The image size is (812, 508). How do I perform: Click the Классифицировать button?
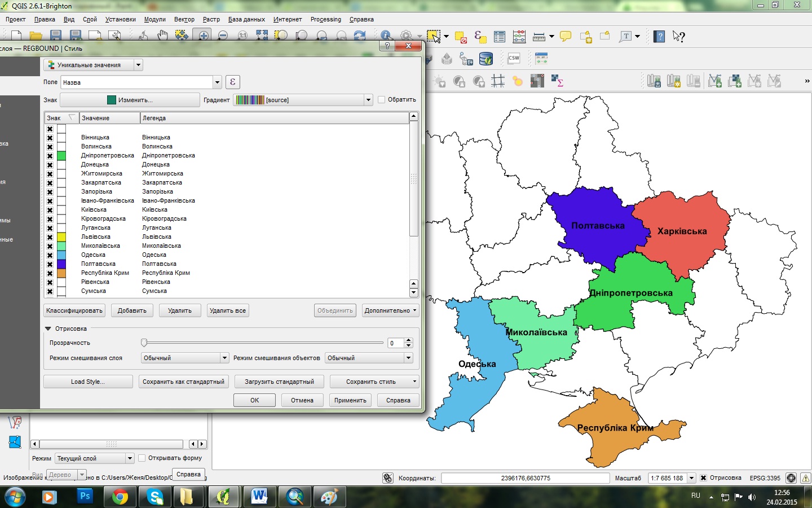pos(74,310)
